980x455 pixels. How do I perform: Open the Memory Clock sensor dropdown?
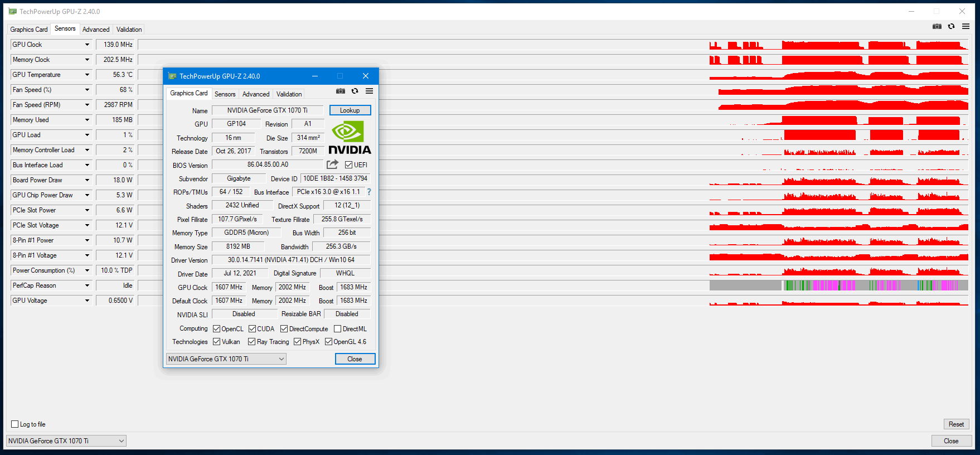[87, 60]
